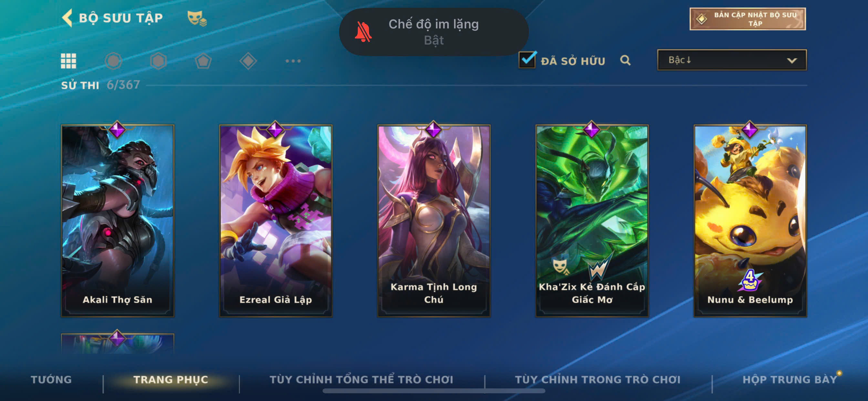Image resolution: width=868 pixels, height=401 pixels.
Task: Open the masks and coins icon
Action: click(x=197, y=18)
